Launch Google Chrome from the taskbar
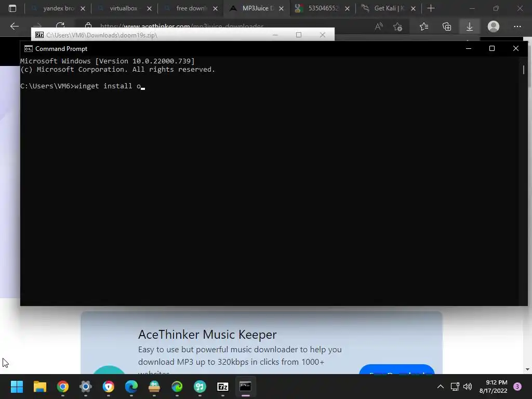The image size is (532, 399). [63, 387]
